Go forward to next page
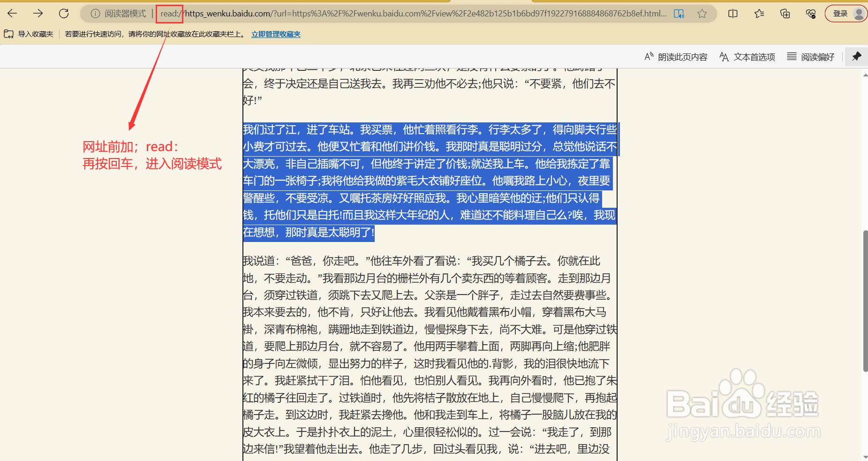Viewport: 868px width, 461px height. 38,14
